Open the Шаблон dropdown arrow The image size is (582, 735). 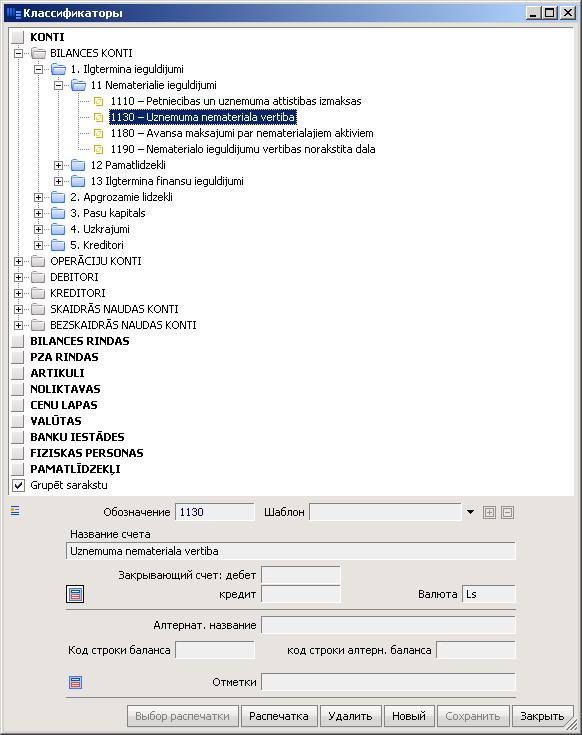[470, 512]
